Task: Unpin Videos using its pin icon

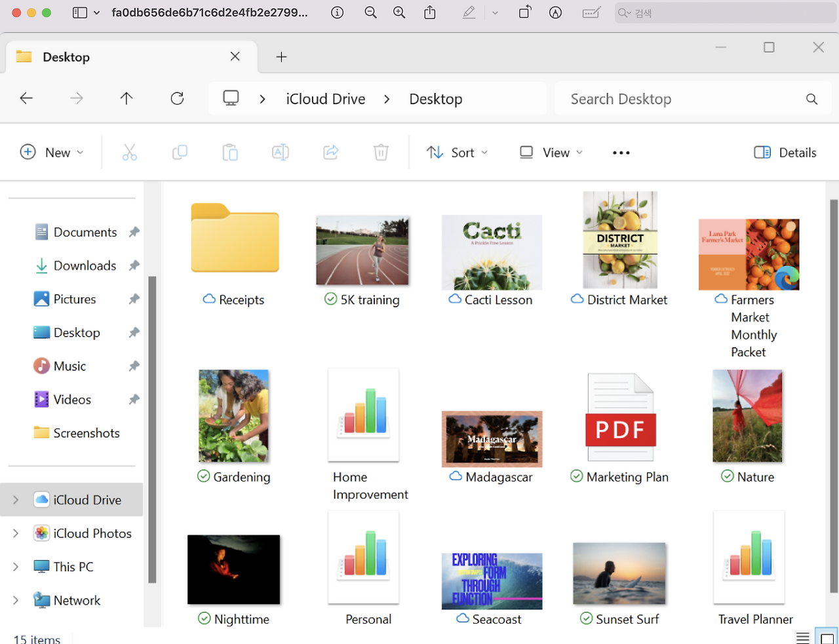Action: pyautogui.click(x=134, y=399)
